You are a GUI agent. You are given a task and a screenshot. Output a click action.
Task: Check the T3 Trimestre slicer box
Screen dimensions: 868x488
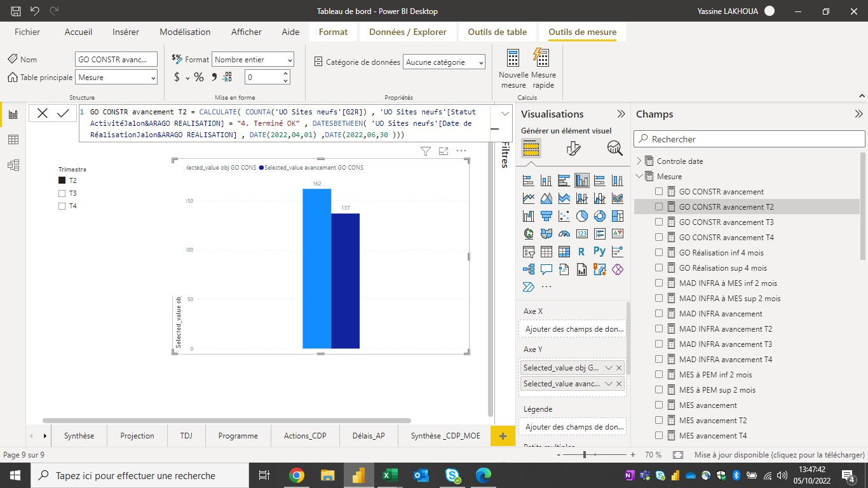(62, 193)
